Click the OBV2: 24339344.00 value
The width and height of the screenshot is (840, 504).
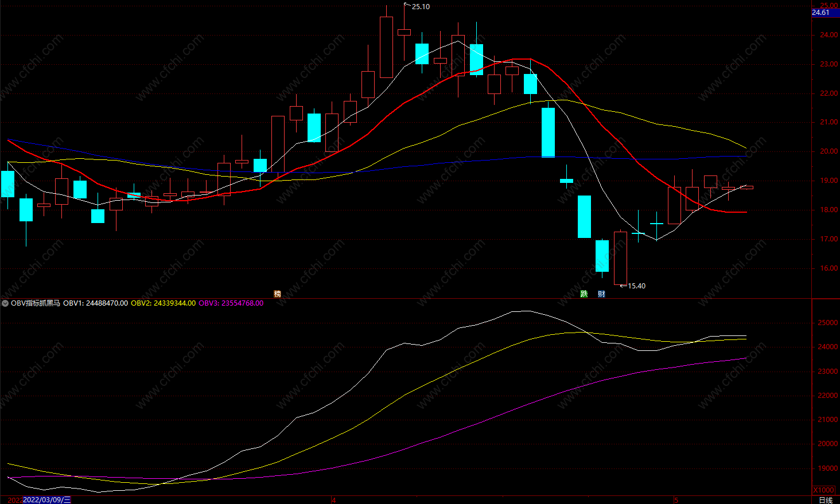pyautogui.click(x=164, y=303)
